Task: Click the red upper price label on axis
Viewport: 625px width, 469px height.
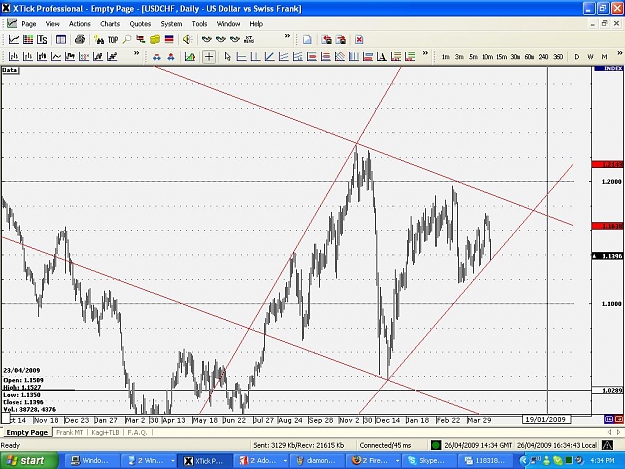Action: click(607, 164)
